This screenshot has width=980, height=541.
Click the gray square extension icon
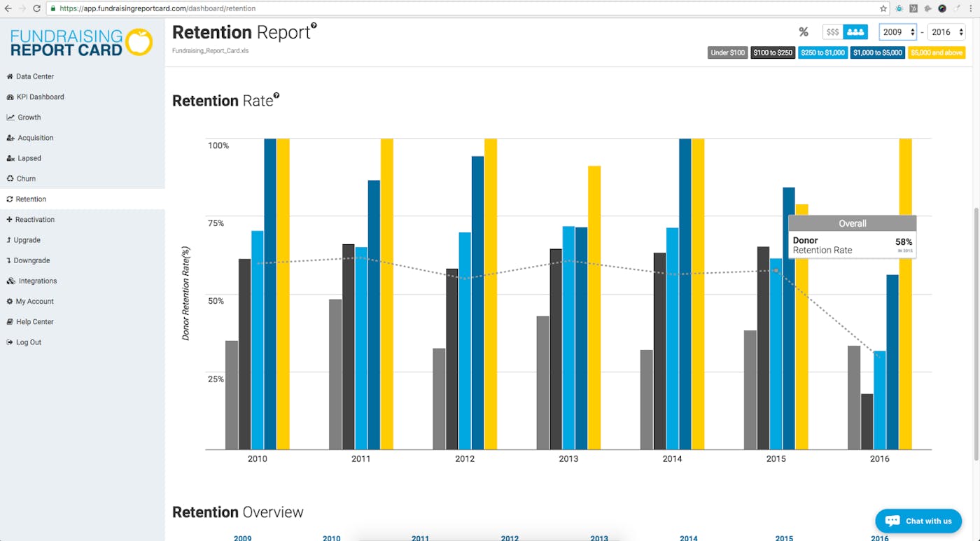point(913,8)
